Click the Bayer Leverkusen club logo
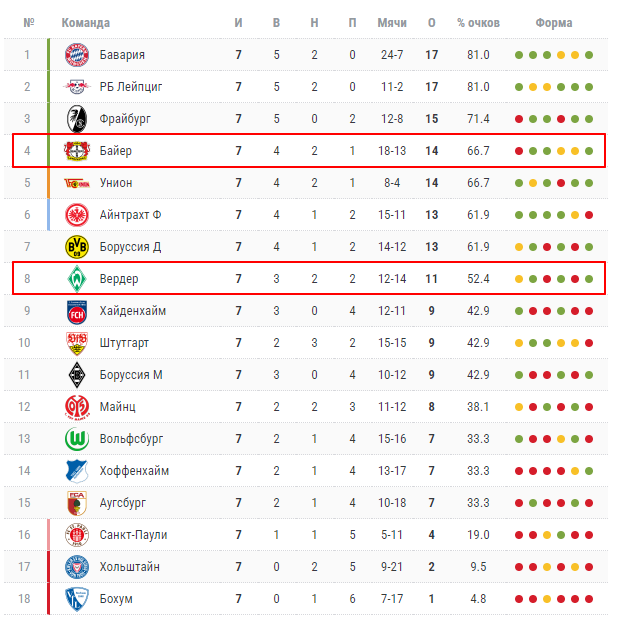This screenshot has width=617, height=624. coord(77,151)
